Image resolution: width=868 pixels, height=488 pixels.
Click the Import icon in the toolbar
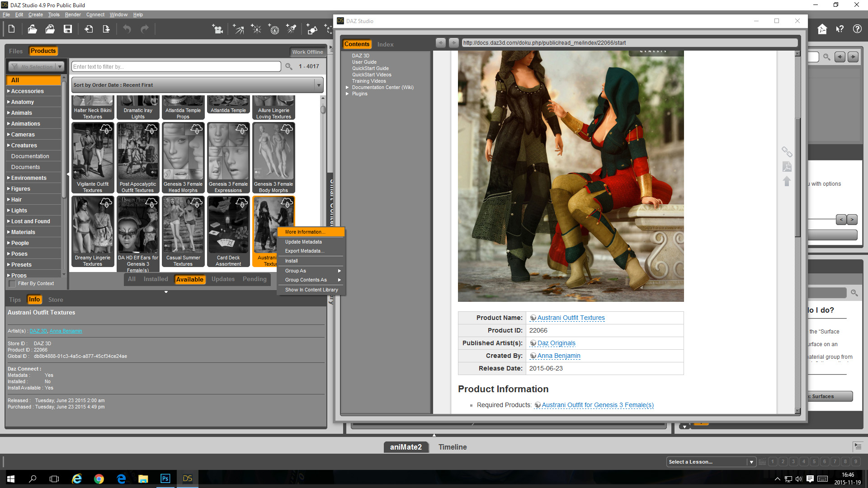[x=89, y=29]
